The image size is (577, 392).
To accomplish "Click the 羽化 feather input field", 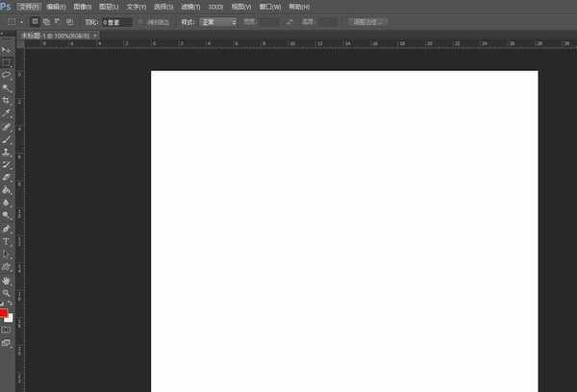I will [117, 21].
